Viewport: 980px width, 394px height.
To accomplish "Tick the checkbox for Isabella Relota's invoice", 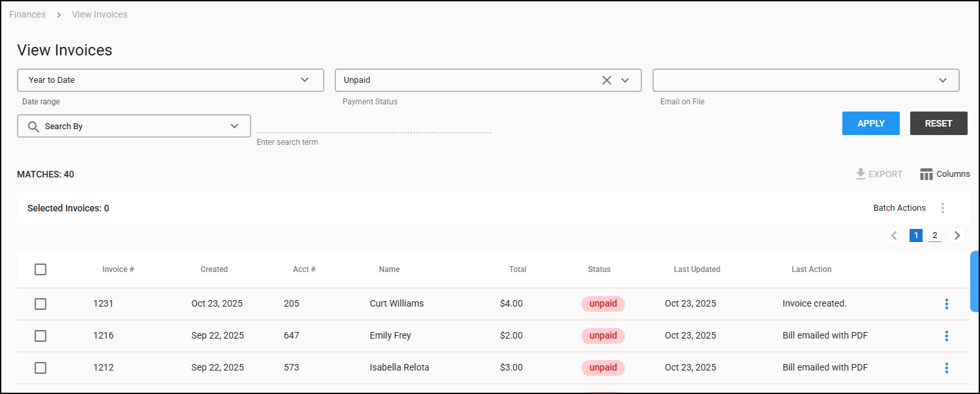I will coord(40,368).
